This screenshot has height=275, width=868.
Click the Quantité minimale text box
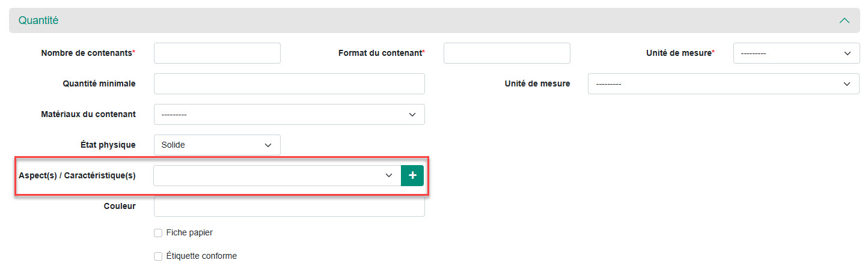[289, 84]
